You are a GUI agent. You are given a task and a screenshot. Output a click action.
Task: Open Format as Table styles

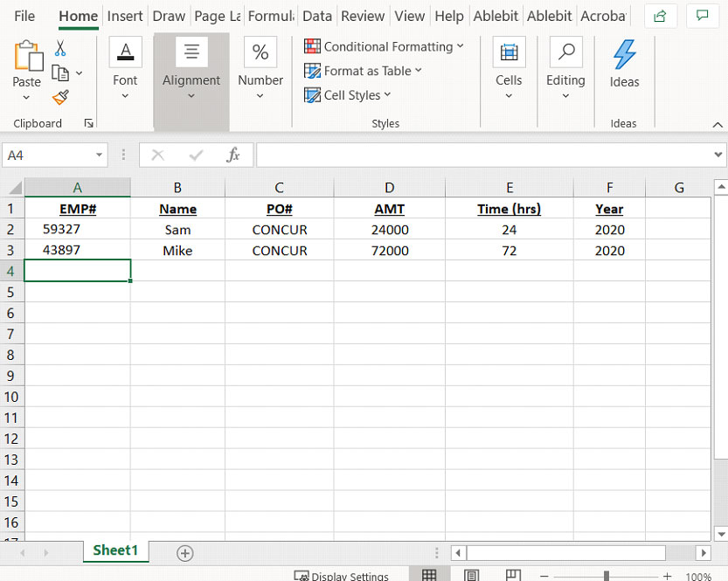363,71
